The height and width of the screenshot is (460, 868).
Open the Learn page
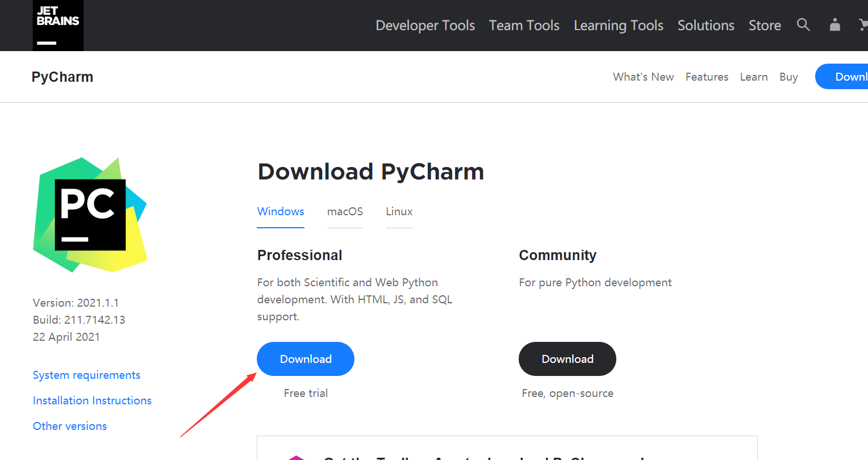[x=754, y=77]
